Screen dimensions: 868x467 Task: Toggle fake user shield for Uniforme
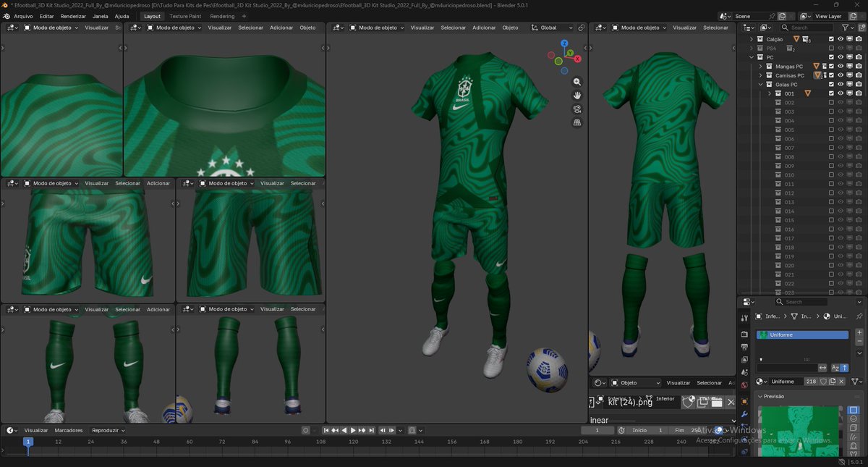tap(823, 382)
